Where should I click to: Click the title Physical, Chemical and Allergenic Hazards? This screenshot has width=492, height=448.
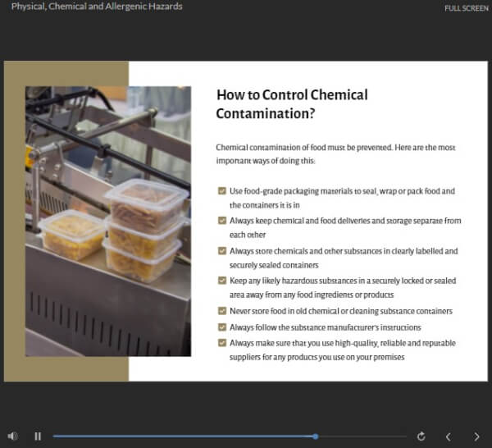[97, 7]
